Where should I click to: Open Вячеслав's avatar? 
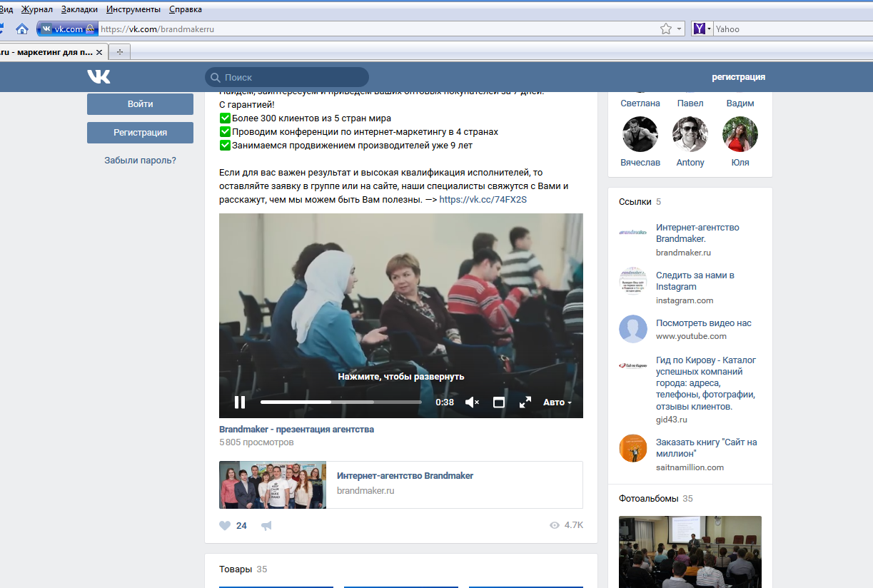pos(640,134)
